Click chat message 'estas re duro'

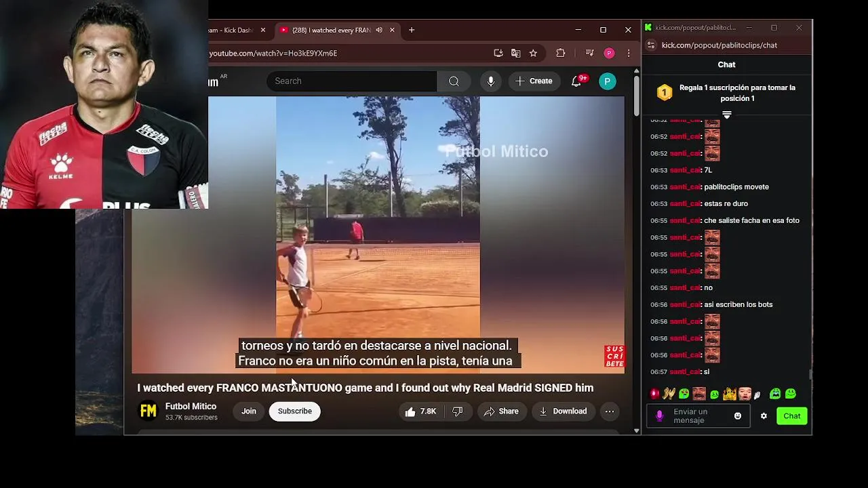[x=726, y=203]
